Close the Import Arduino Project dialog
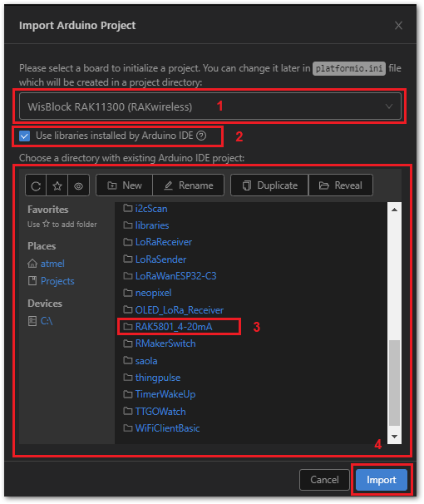 (x=398, y=26)
